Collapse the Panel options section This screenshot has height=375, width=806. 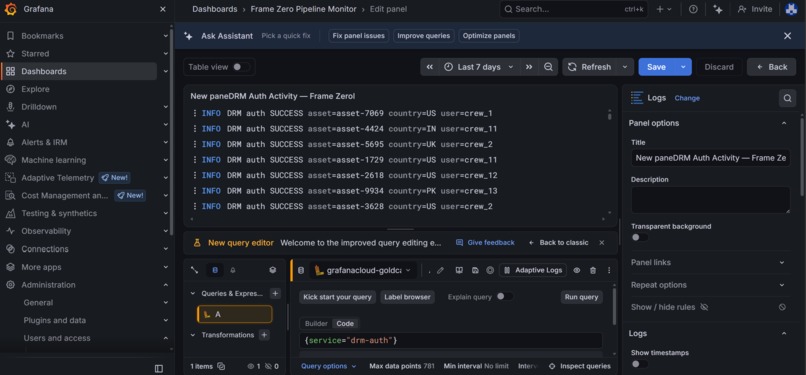(x=783, y=123)
